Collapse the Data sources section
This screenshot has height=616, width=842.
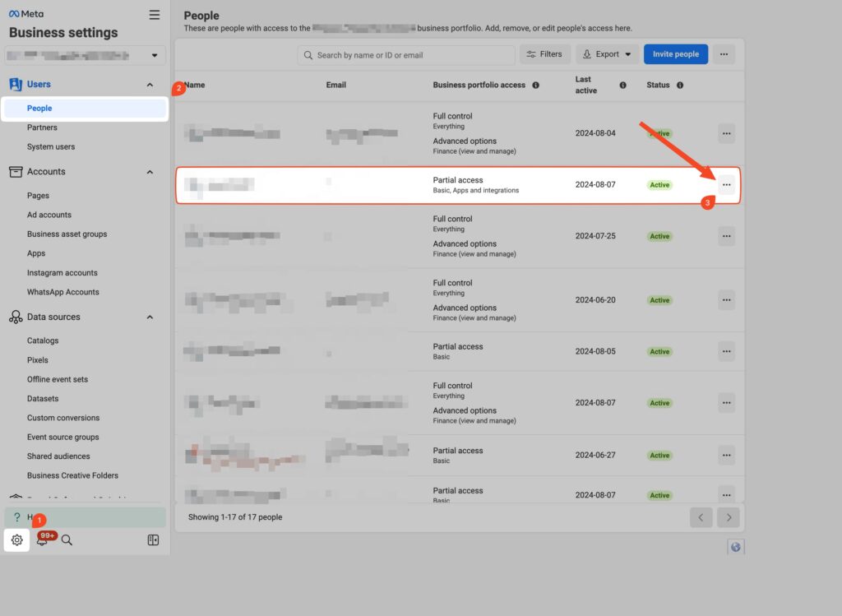tap(150, 317)
